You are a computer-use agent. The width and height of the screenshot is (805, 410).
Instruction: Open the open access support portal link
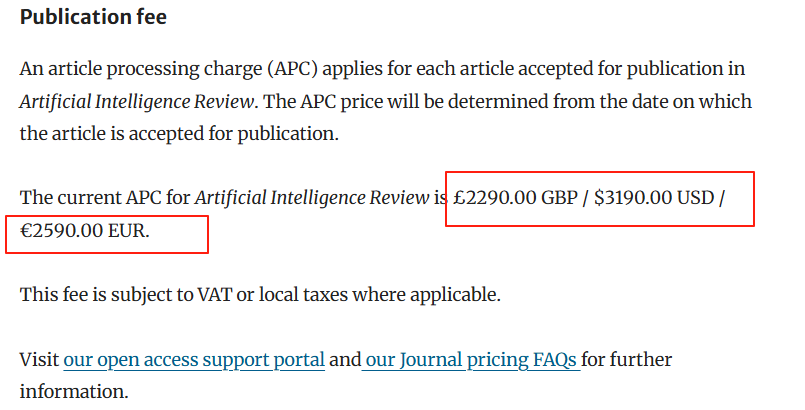tap(194, 359)
